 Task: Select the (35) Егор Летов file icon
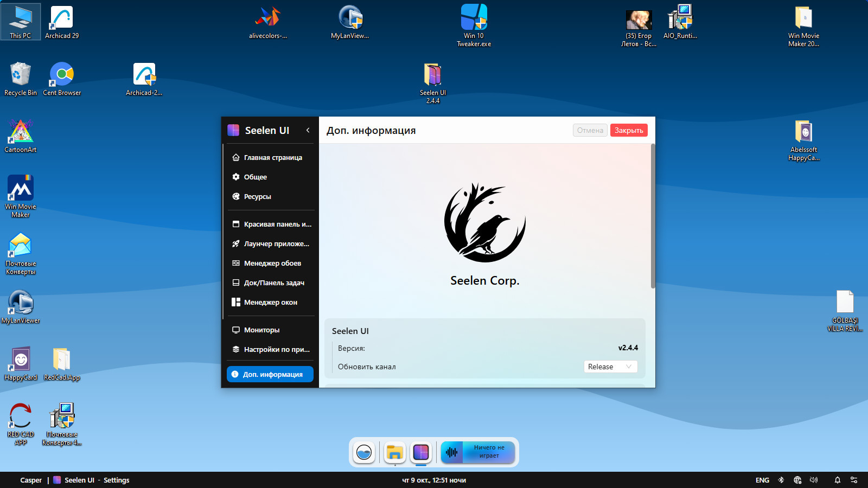[x=639, y=28]
